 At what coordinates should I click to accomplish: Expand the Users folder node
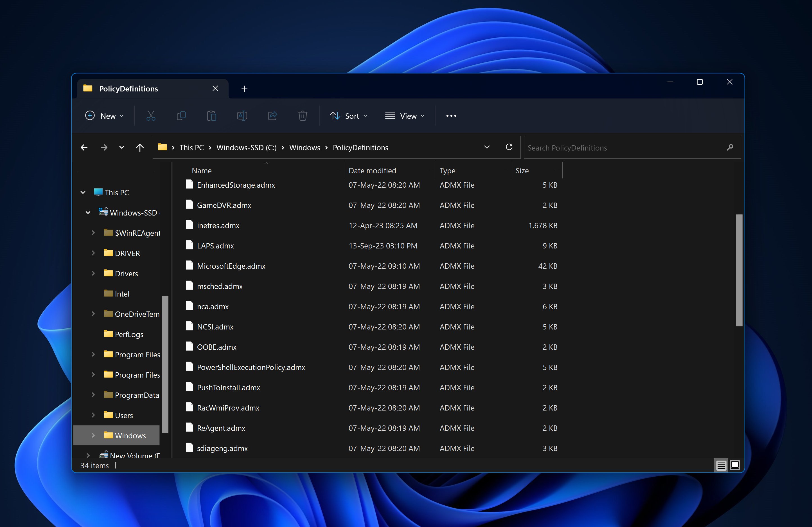93,415
